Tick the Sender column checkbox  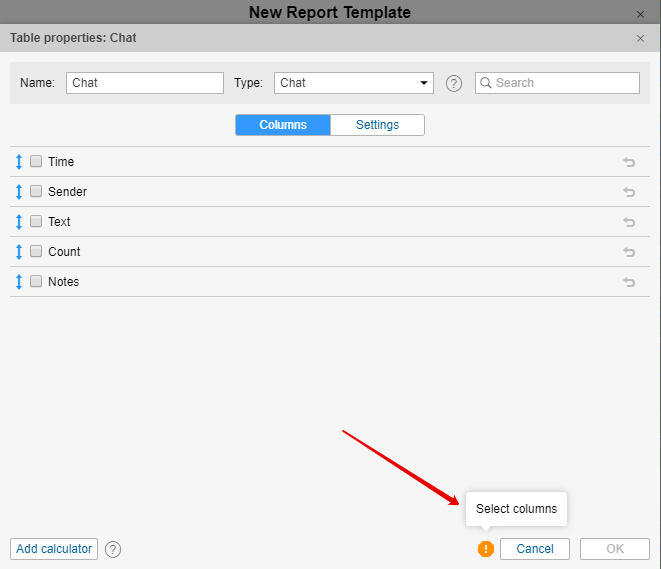tap(36, 192)
